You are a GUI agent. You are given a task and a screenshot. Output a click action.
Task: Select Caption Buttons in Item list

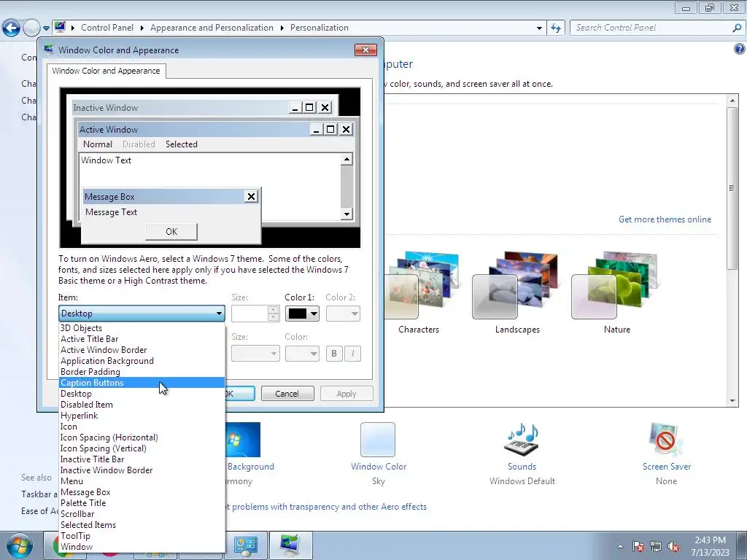142,382
